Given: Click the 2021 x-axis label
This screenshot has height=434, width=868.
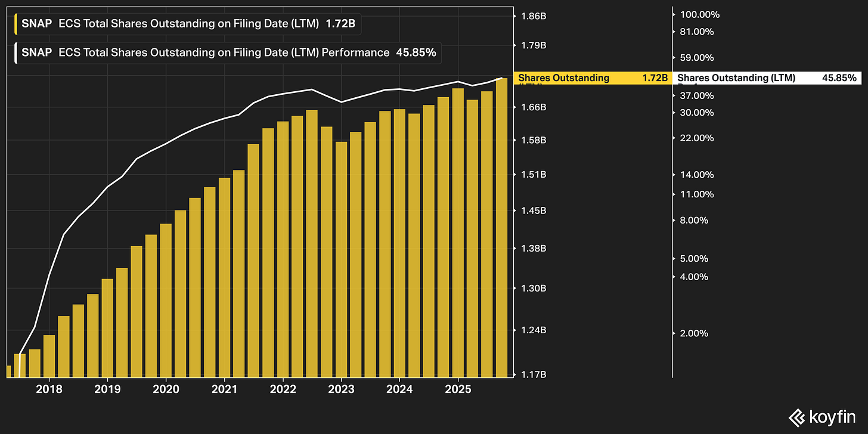Looking at the screenshot, I should coord(224,389).
